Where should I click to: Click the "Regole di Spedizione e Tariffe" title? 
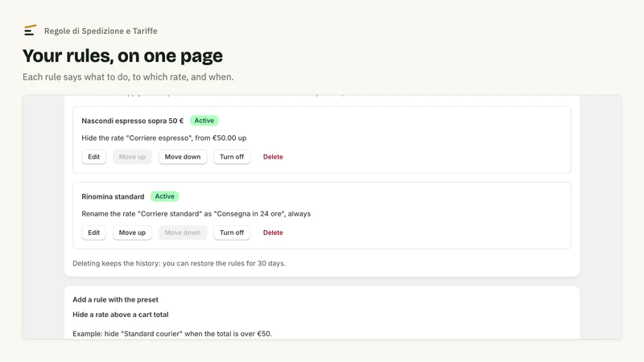point(101,31)
